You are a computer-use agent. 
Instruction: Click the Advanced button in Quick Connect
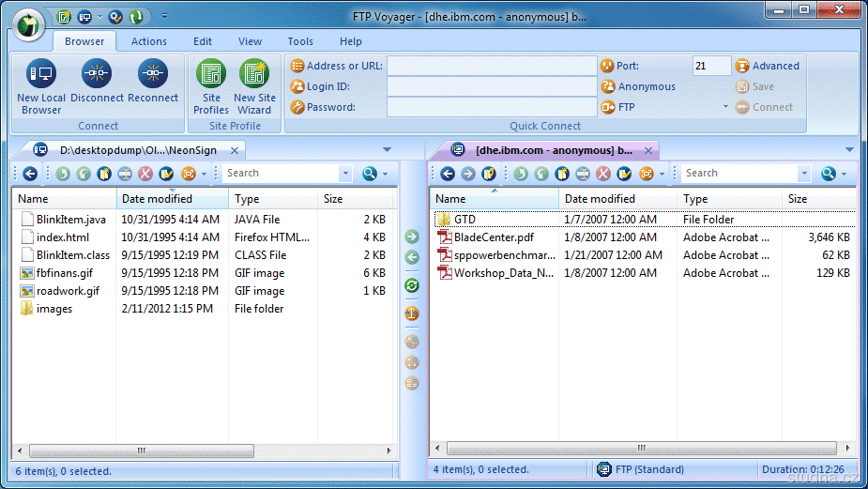768,66
